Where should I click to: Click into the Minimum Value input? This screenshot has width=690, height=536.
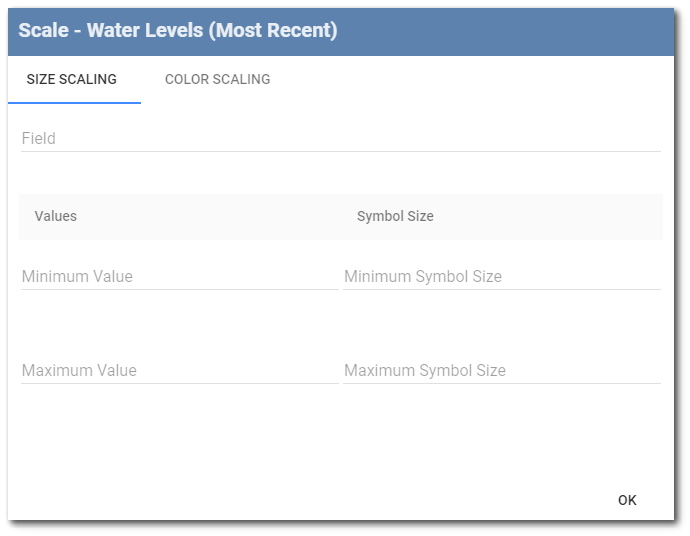tap(180, 276)
